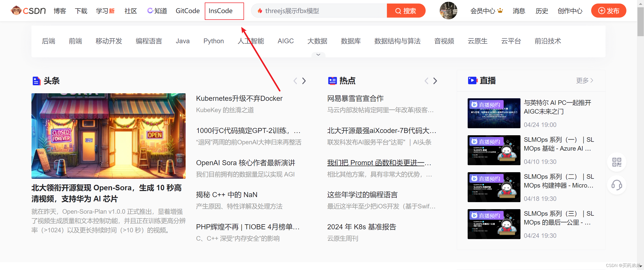This screenshot has height=270, width=644.
Task: Go to next 头条 page arrow
Action: coord(304,81)
